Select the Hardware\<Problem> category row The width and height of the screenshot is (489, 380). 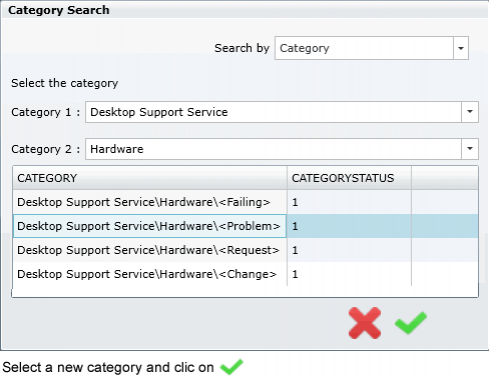tap(245, 226)
